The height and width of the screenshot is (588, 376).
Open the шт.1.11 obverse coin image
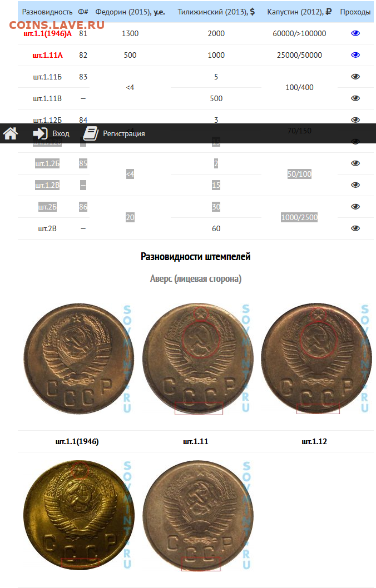click(x=198, y=359)
